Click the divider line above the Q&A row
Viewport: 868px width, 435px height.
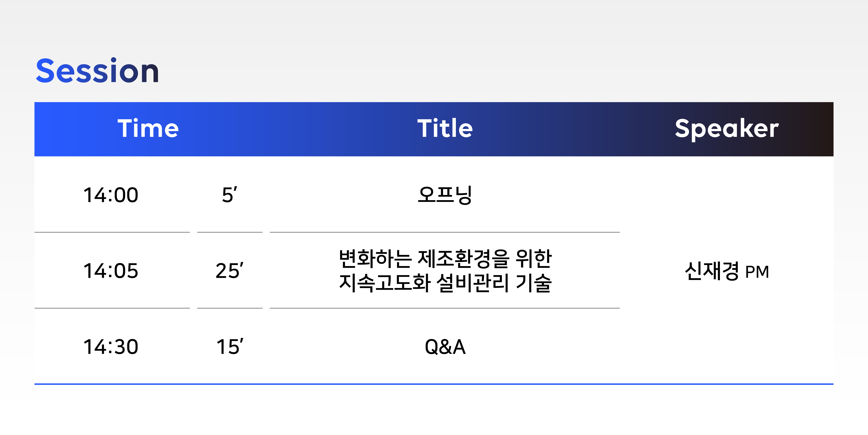pos(445,308)
